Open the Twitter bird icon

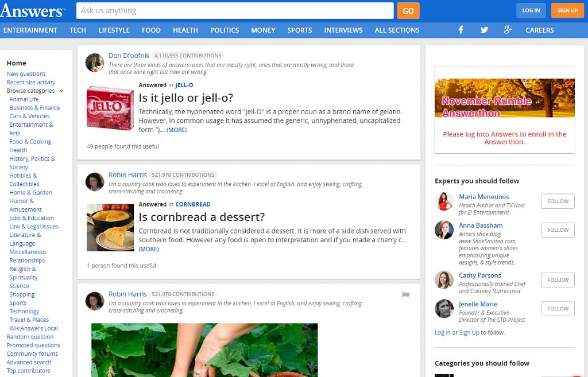pos(484,30)
